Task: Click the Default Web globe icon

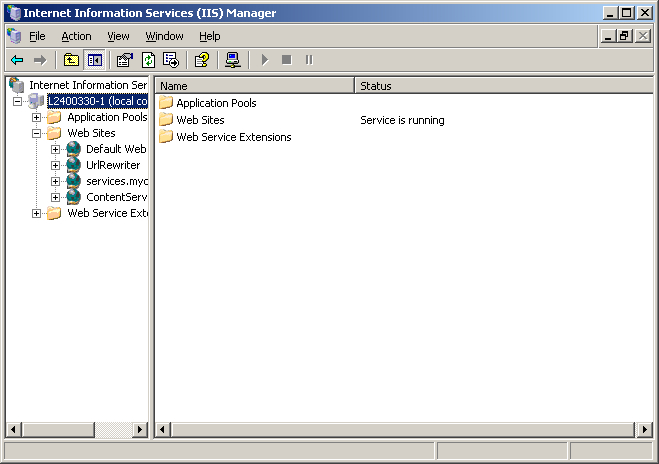Action: point(74,149)
